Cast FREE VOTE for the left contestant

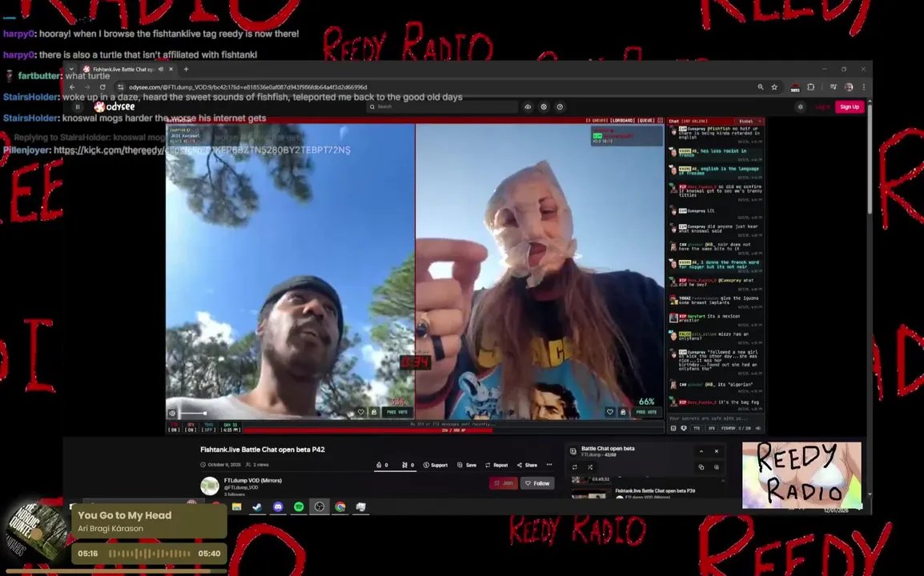tap(397, 412)
